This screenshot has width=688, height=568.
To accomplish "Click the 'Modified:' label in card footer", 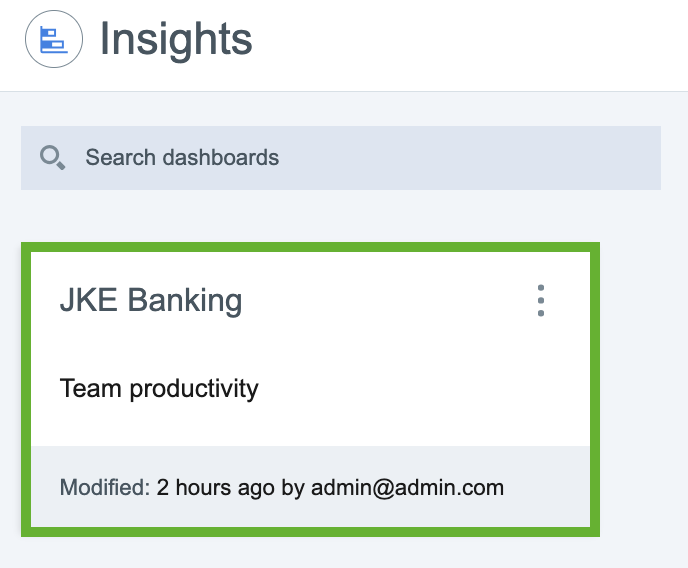I will tap(105, 487).
